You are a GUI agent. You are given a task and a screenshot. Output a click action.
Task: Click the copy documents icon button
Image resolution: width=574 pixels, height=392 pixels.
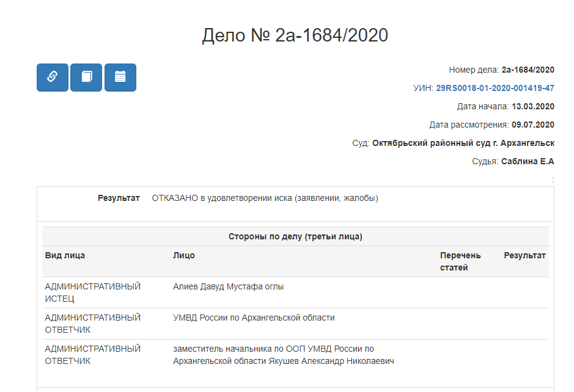(x=86, y=78)
